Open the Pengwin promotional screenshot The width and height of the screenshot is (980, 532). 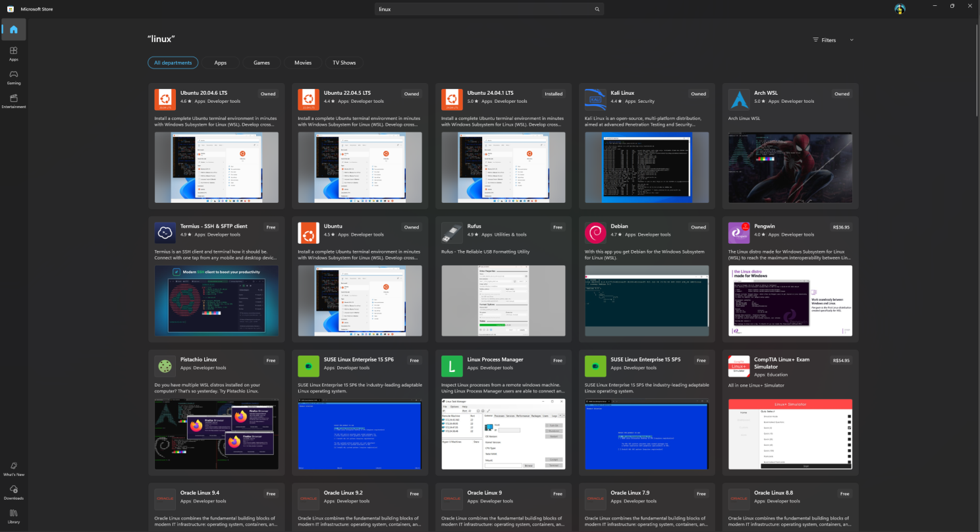tap(790, 300)
